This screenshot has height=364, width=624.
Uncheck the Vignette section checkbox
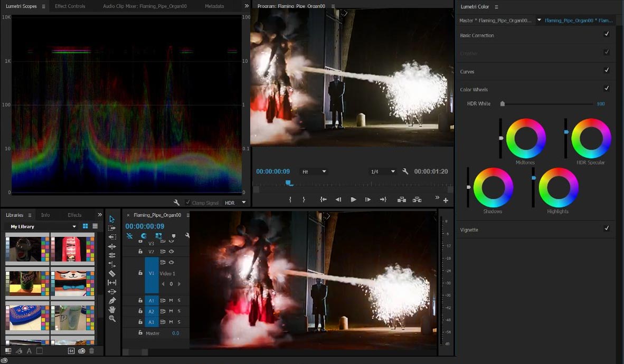[607, 228]
